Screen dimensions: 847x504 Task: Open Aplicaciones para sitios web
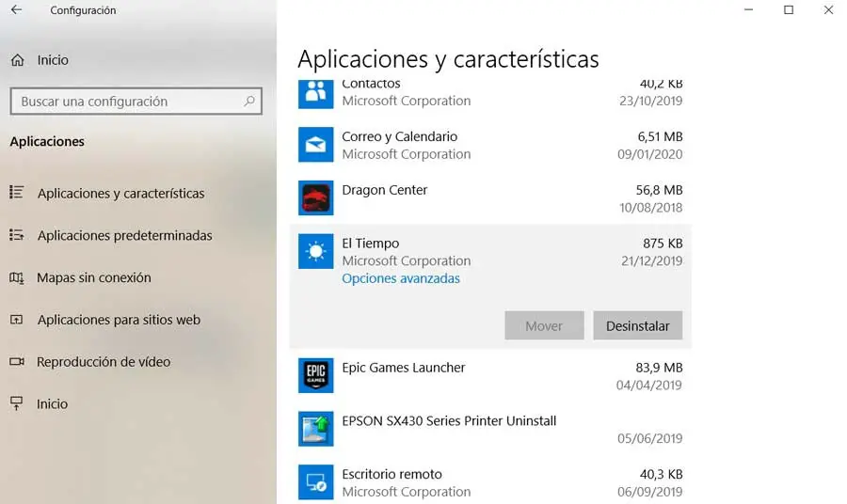click(119, 320)
